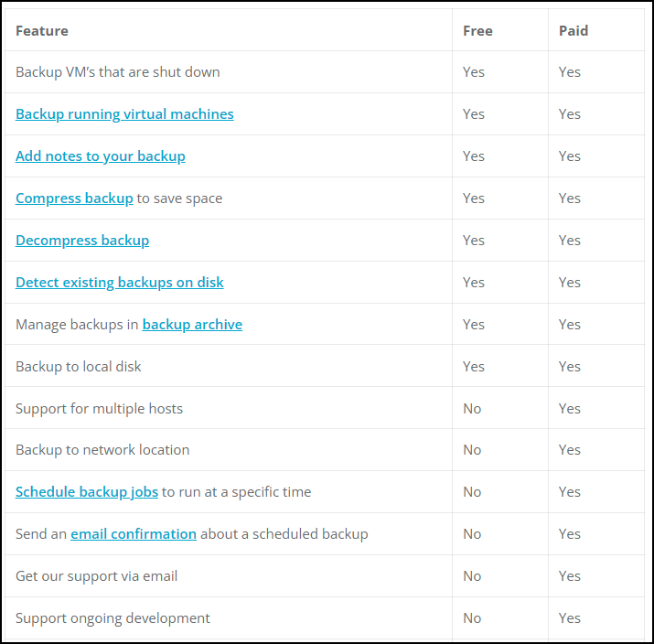Click the Get our support via email text

tap(96, 576)
